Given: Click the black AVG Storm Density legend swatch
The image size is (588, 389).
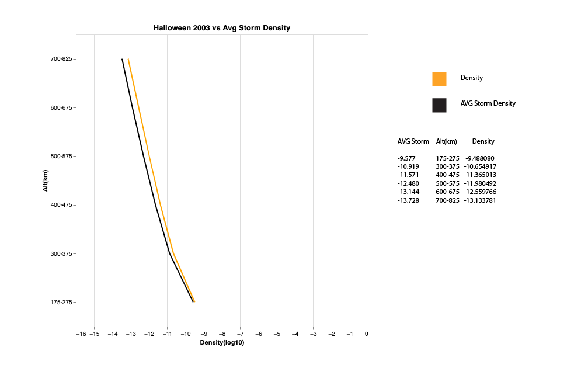Looking at the screenshot, I should point(439,105).
